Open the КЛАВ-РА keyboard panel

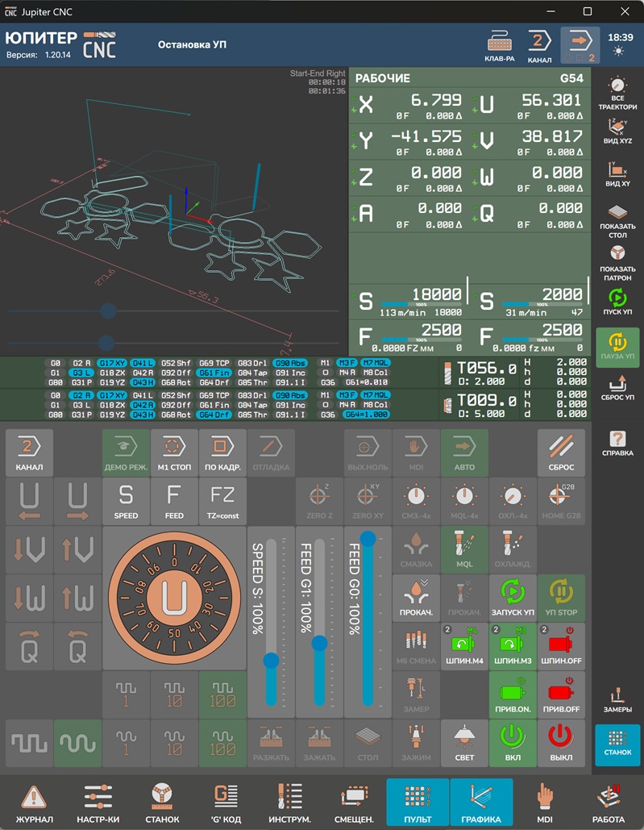pos(500,47)
